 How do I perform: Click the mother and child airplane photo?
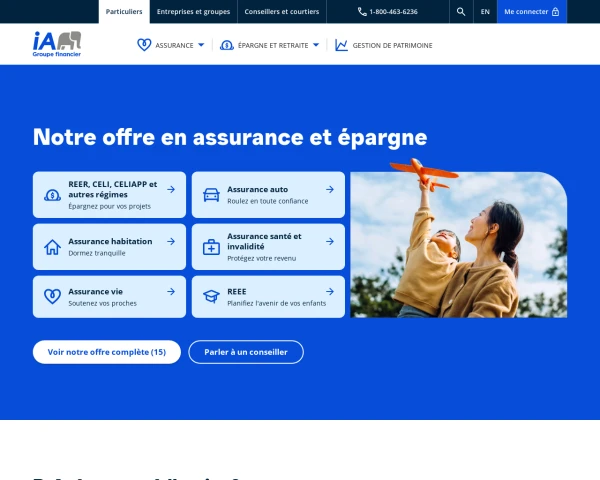(x=458, y=240)
